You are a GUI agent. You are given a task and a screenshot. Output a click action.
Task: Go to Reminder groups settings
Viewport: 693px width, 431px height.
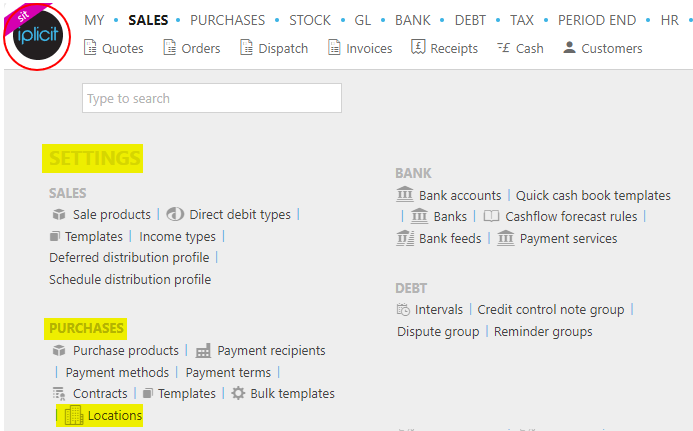[543, 332]
